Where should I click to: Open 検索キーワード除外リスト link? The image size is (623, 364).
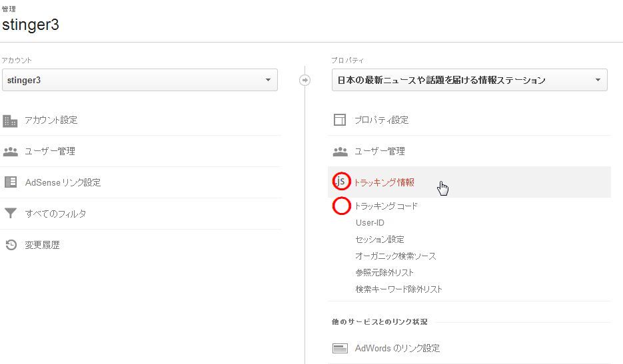pos(398,289)
